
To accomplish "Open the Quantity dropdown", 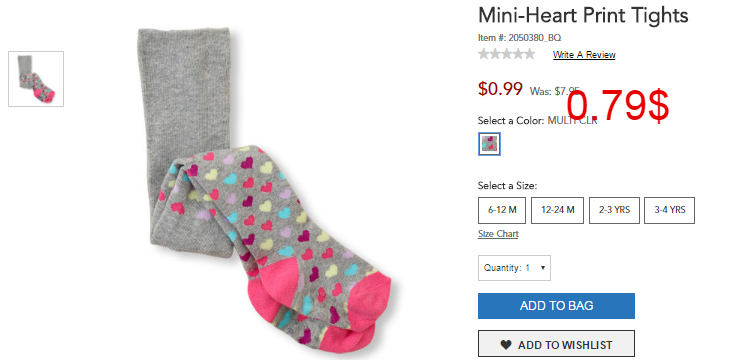I will [x=514, y=268].
